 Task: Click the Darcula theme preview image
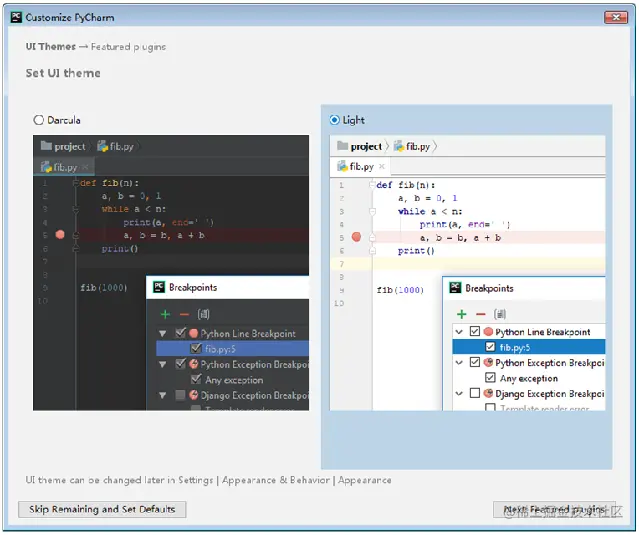point(171,273)
